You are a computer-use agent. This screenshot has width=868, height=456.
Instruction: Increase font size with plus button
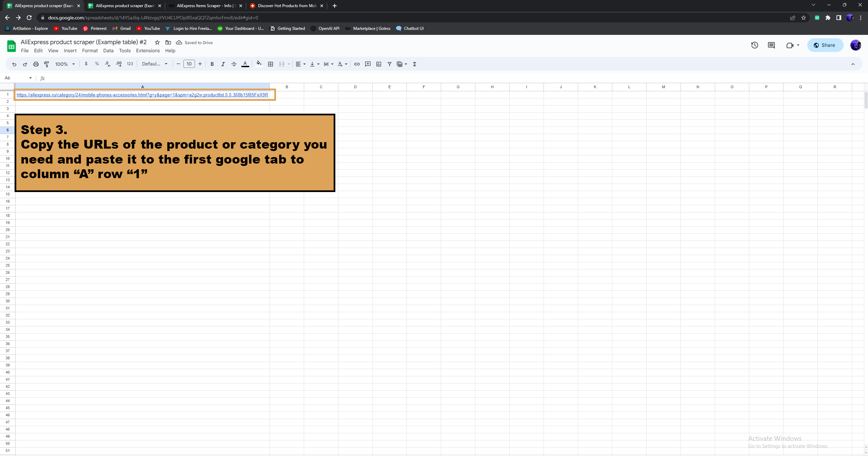point(200,64)
